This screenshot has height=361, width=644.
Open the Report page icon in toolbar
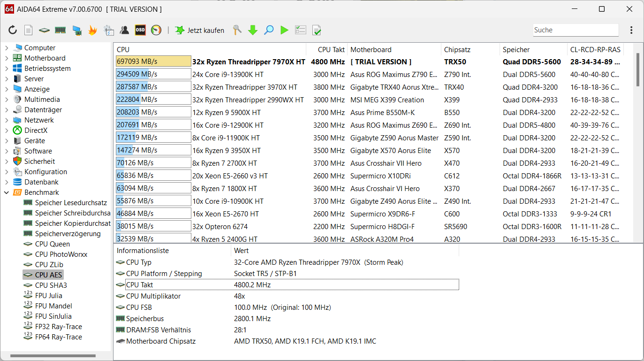pyautogui.click(x=29, y=30)
